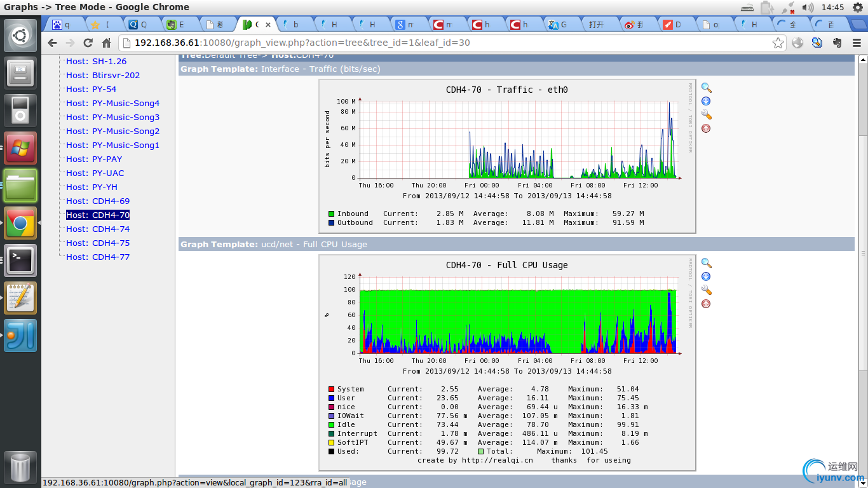Select Host: Btirsvr-202 in tree

pyautogui.click(x=103, y=75)
